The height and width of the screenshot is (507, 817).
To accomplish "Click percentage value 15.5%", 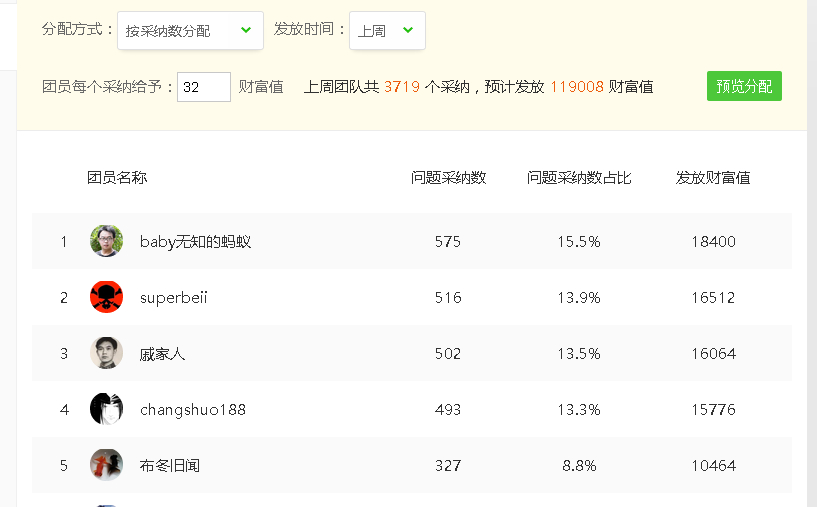I will [579, 242].
